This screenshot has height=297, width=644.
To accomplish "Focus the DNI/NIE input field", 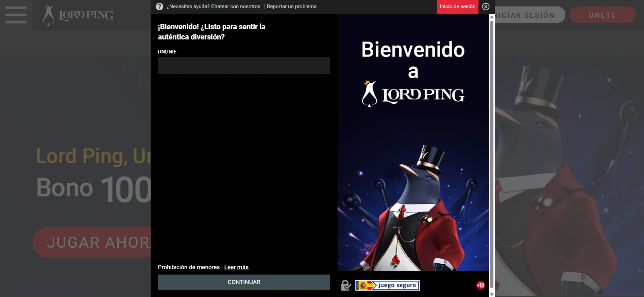I will [244, 65].
